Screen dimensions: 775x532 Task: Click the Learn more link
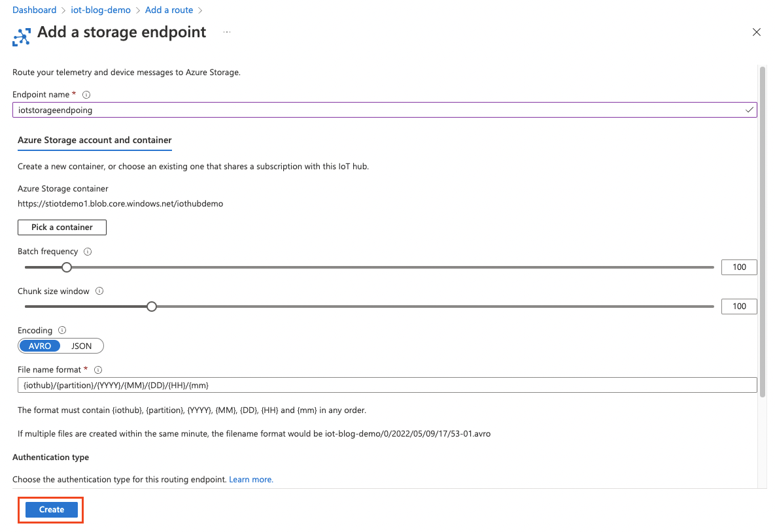coord(250,479)
